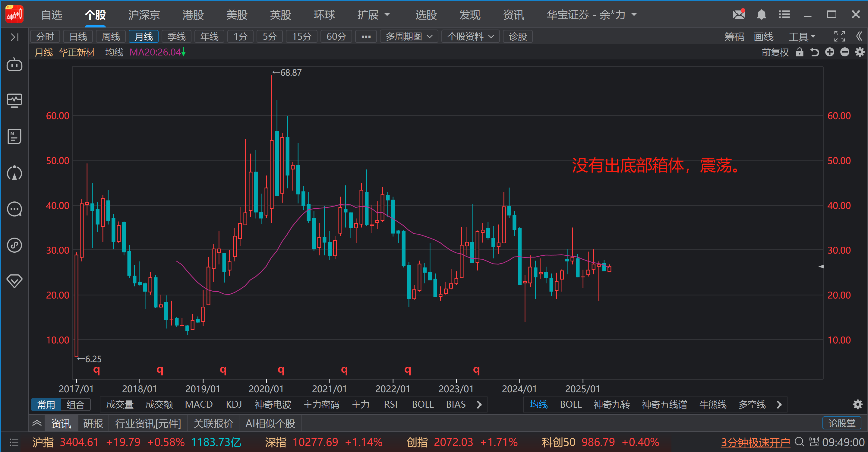868x452 pixels.
Task: Zoom in the chart with plus icon
Action: pos(830,52)
